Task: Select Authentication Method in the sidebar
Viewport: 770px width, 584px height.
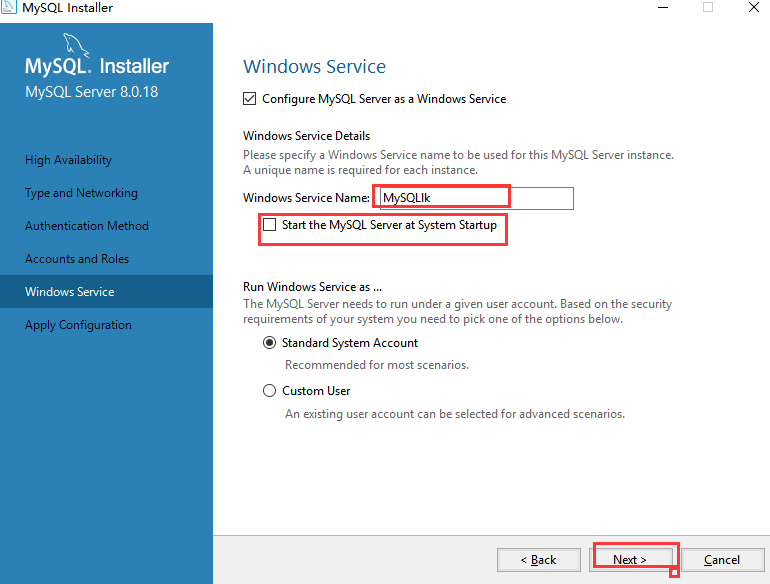Action: pyautogui.click(x=87, y=226)
